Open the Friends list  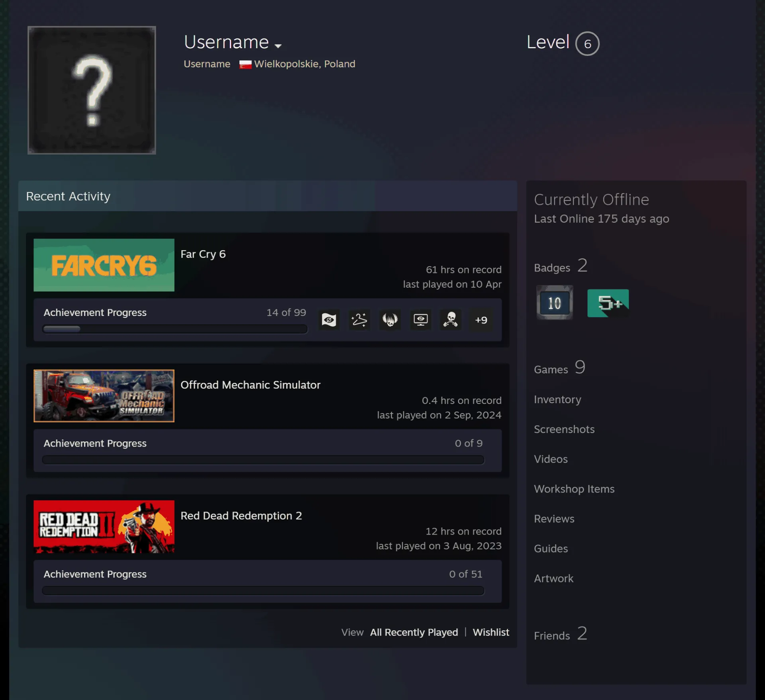point(561,634)
